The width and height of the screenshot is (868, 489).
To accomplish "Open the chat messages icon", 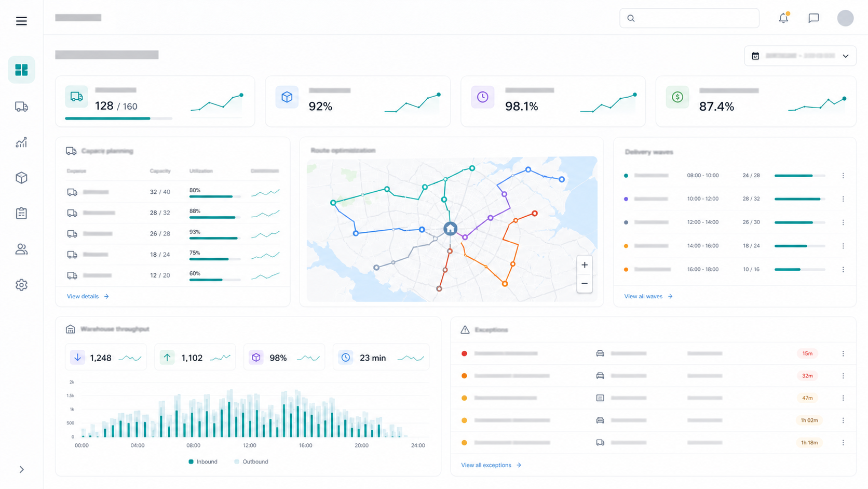I will (813, 18).
